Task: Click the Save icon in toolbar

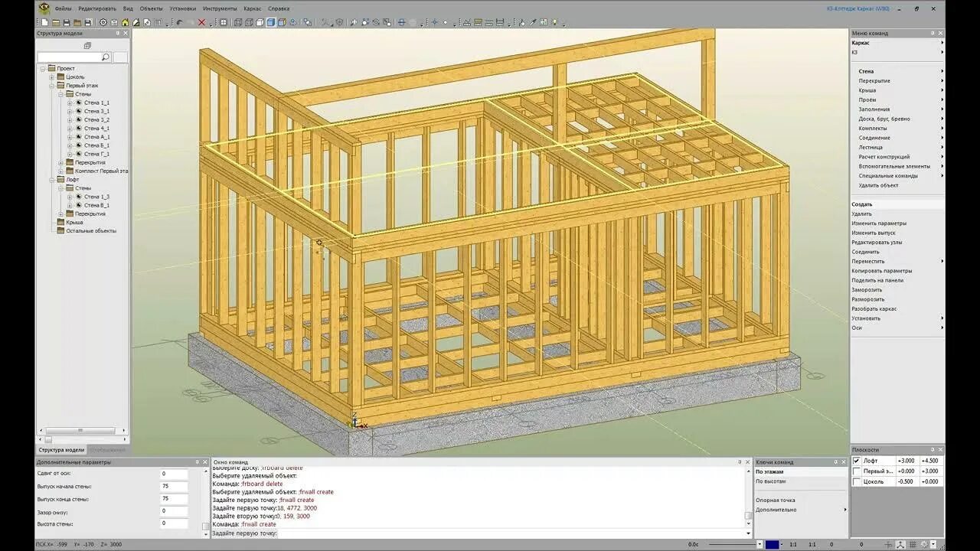Action: click(65, 21)
